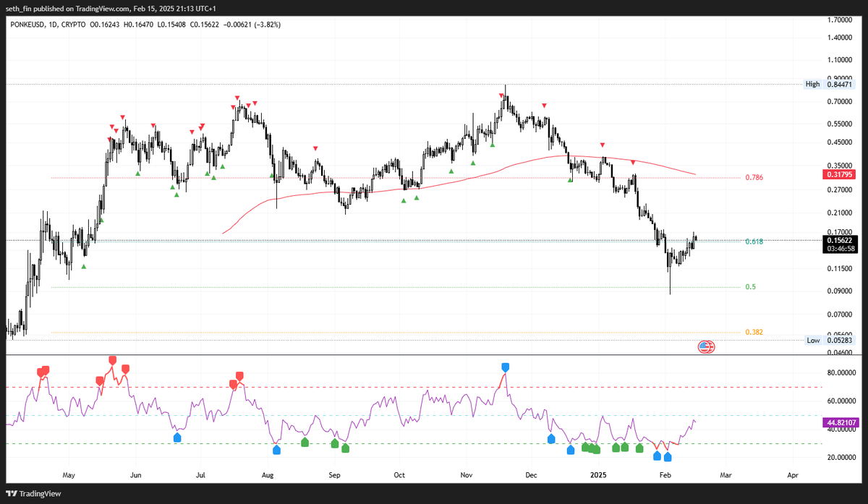The width and height of the screenshot is (868, 504).
Task: Click Aug on the time axis
Action: (x=268, y=476)
